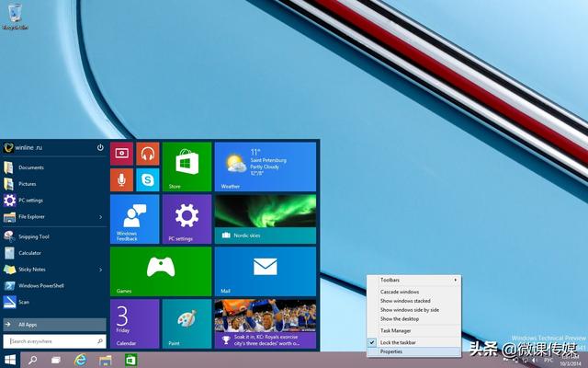This screenshot has height=368, width=588.
Task: Click the volume speaker tray icon
Action: (x=535, y=361)
